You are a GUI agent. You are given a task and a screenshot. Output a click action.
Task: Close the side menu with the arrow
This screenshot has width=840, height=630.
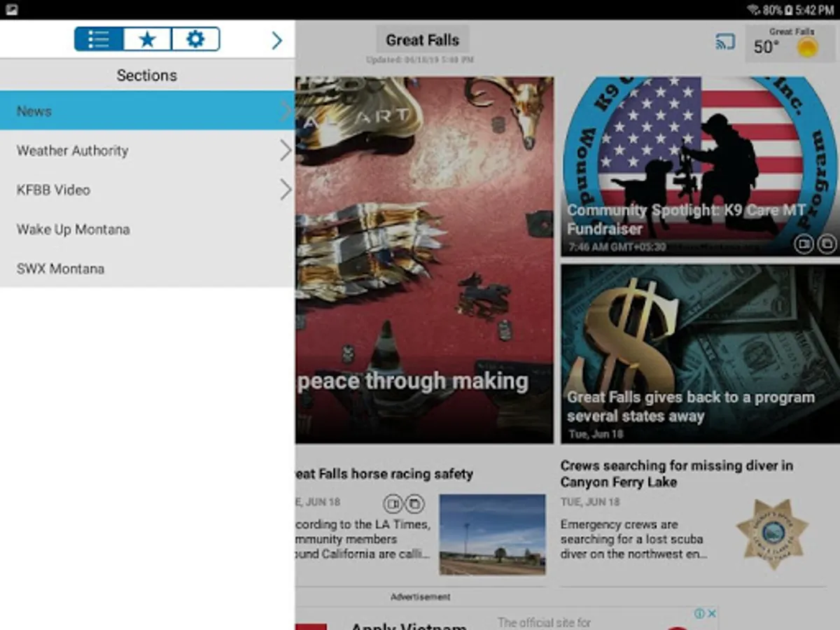coord(277,41)
